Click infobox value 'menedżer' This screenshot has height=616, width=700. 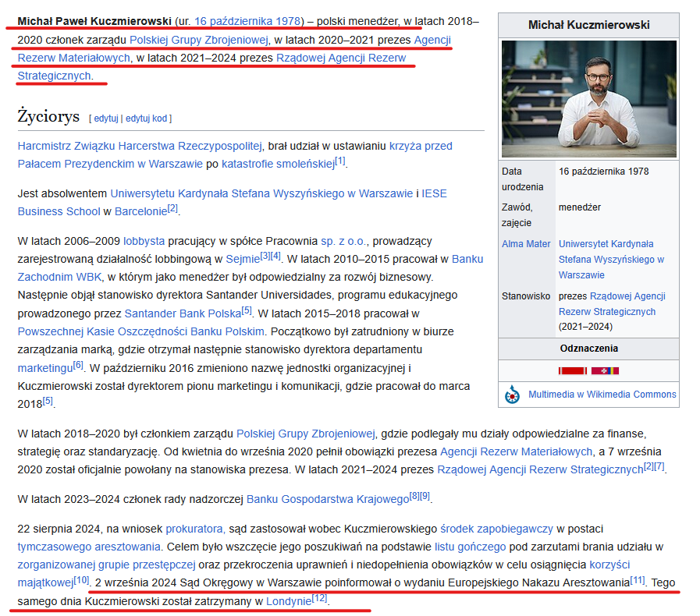point(580,207)
